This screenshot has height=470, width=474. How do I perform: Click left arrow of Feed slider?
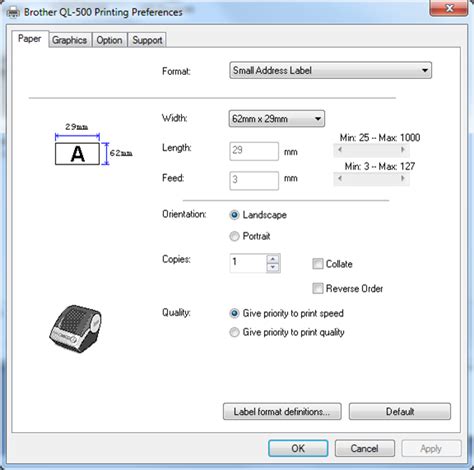[x=340, y=179]
